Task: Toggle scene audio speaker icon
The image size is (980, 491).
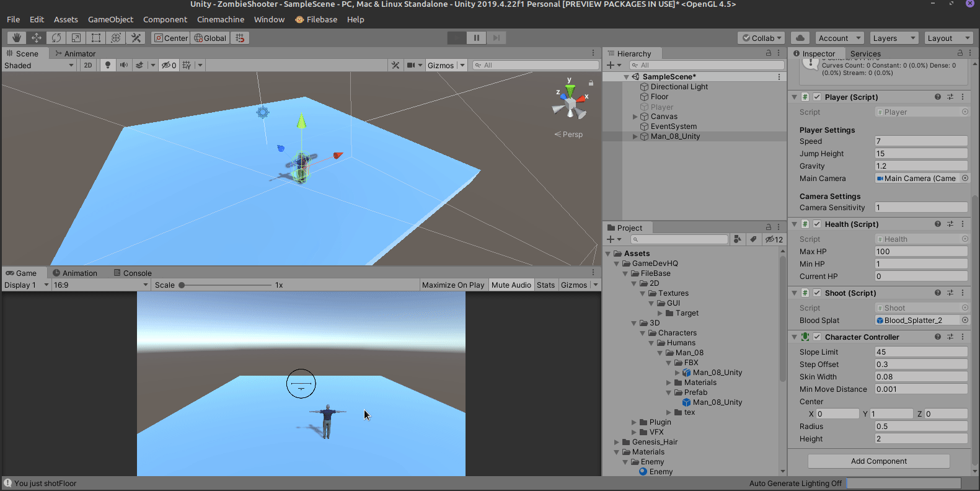Action: point(124,65)
